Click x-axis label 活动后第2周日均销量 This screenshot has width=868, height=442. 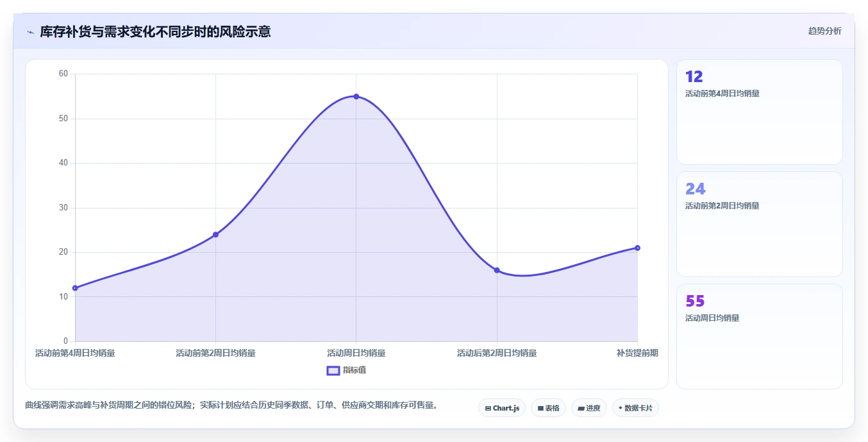(x=497, y=353)
